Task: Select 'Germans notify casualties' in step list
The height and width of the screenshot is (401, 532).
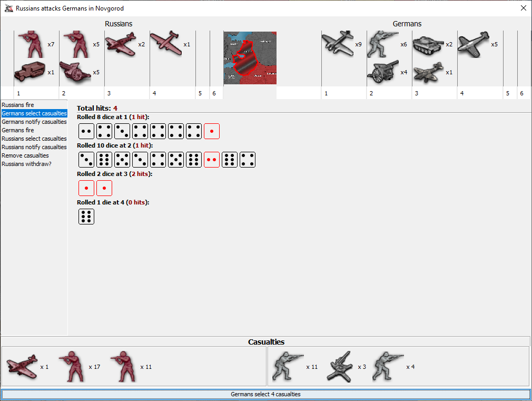Action: pyautogui.click(x=34, y=122)
